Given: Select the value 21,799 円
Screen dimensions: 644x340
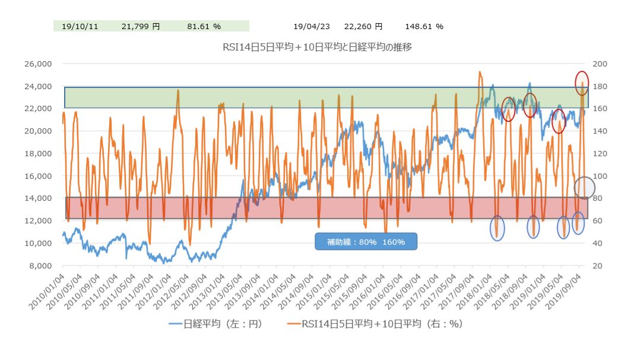Looking at the screenshot, I should [141, 26].
